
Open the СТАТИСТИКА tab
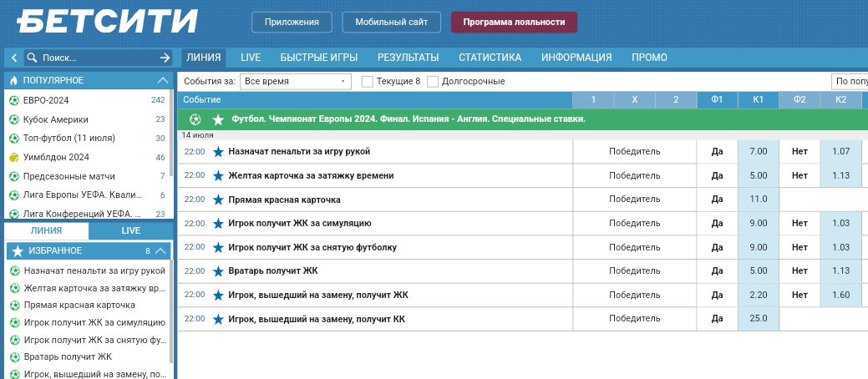(490, 58)
